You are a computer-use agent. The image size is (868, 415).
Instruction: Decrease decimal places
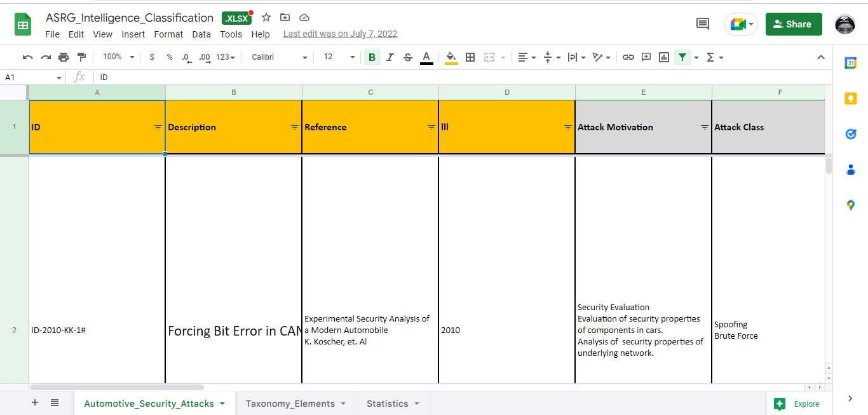tap(186, 57)
